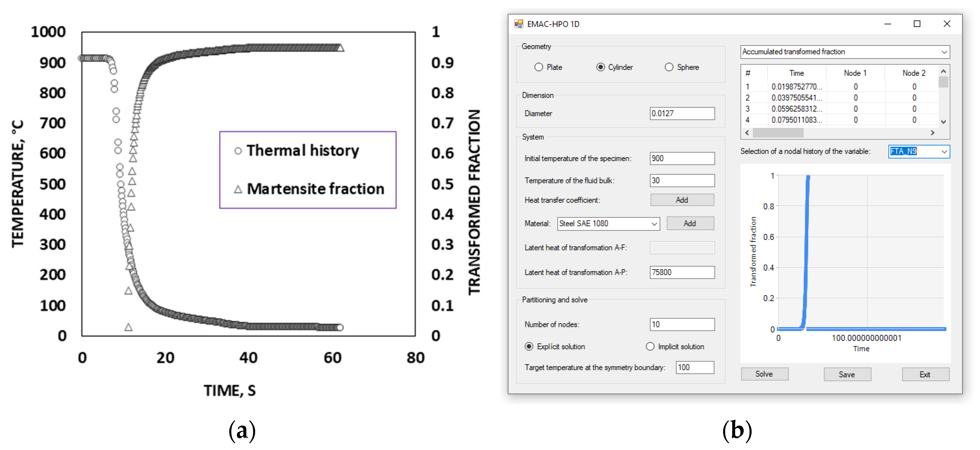
Task: Click the Solve button
Action: point(764,374)
